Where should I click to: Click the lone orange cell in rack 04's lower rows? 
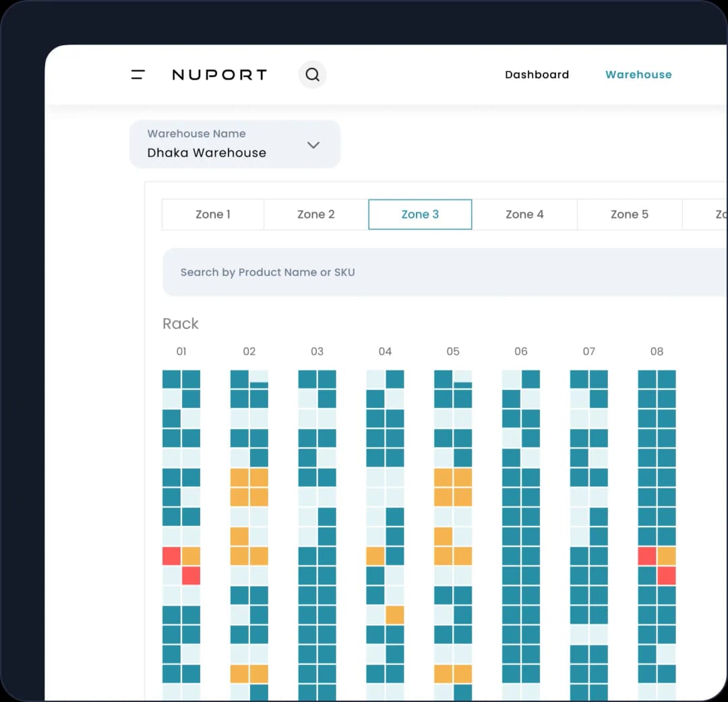(394, 614)
